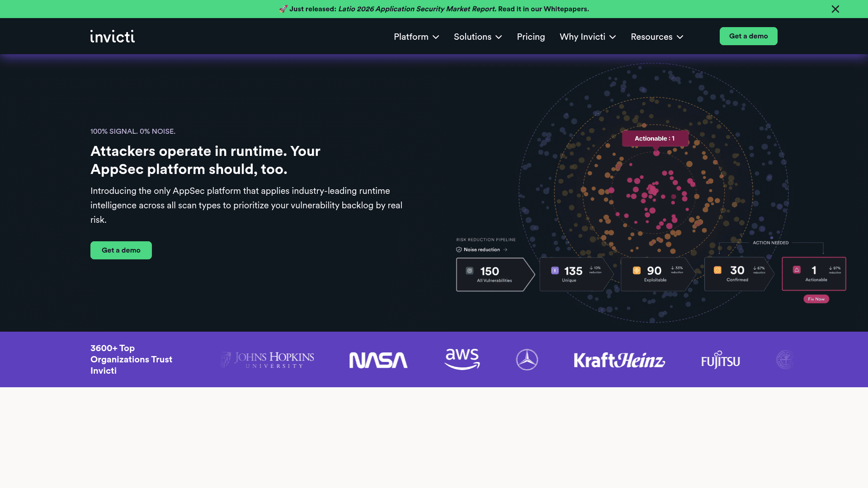Image resolution: width=868 pixels, height=488 pixels.
Task: Select the 150 All Vulnerabilities card
Action: point(495,274)
